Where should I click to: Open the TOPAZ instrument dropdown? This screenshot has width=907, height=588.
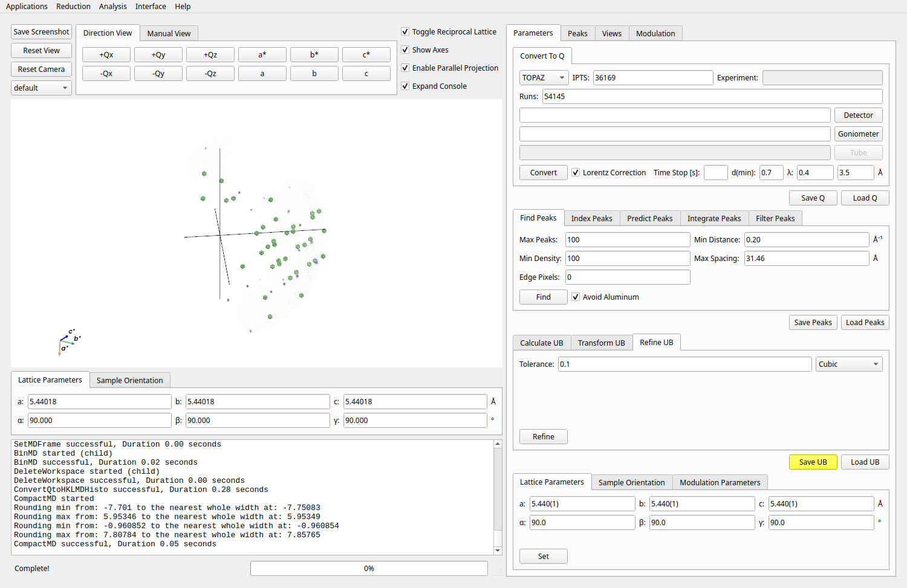[544, 77]
